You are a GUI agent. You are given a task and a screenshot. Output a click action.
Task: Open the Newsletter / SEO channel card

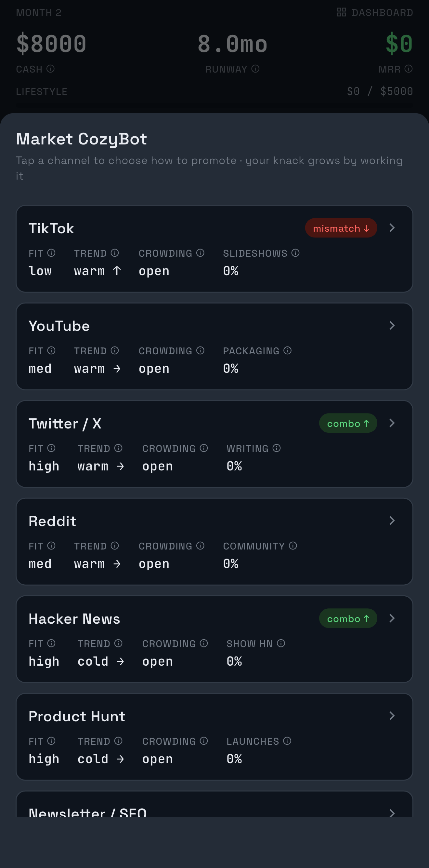(214, 804)
